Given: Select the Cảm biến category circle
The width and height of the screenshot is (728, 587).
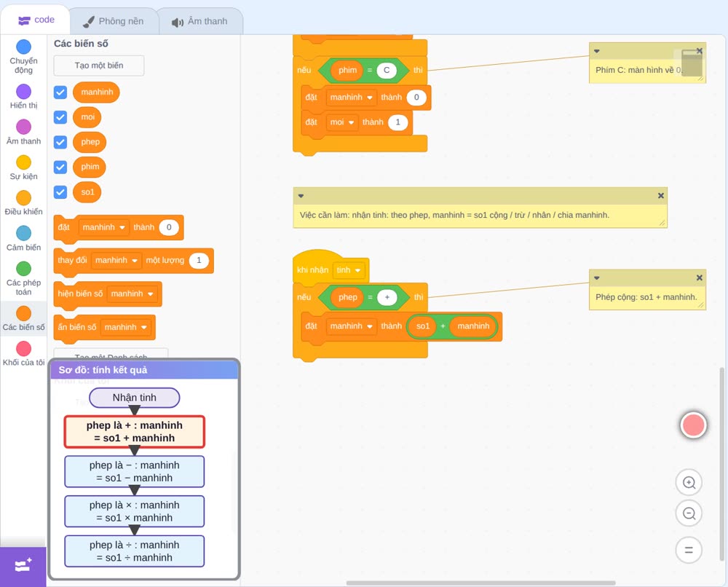Looking at the screenshot, I should (24, 233).
